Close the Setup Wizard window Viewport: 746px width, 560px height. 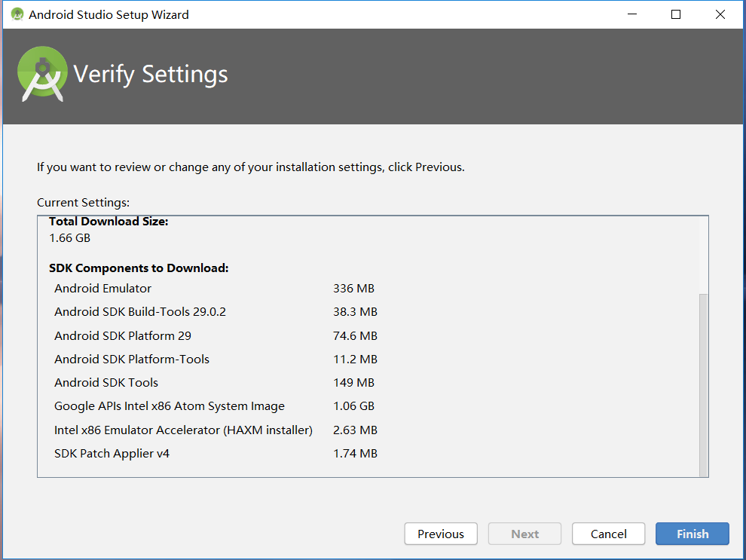(x=720, y=14)
